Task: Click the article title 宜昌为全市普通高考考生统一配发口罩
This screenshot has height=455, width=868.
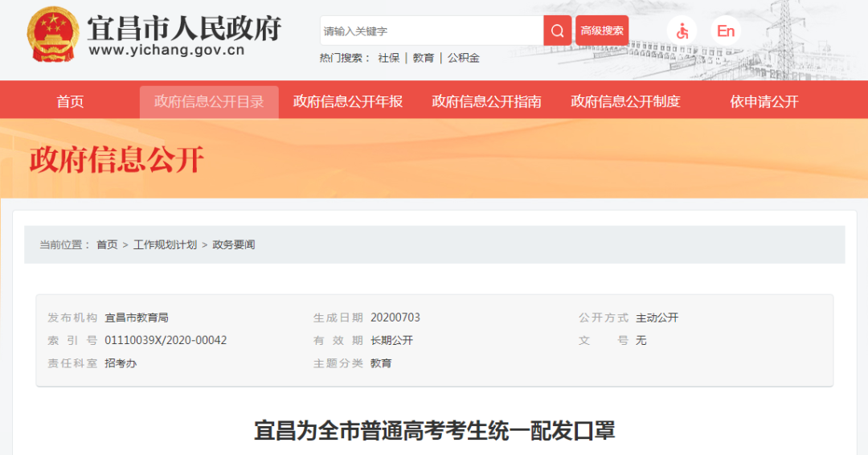Action: [x=435, y=430]
